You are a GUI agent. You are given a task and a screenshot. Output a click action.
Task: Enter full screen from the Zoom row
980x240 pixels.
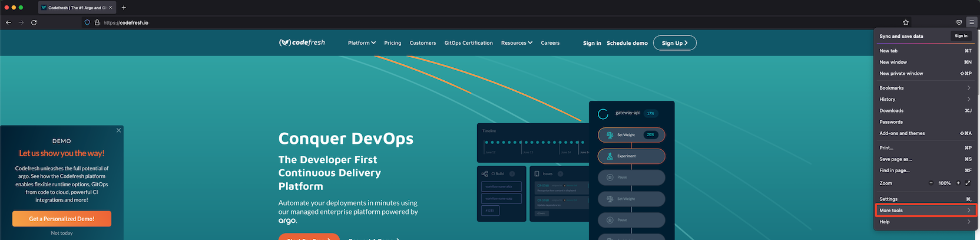pyautogui.click(x=968, y=183)
